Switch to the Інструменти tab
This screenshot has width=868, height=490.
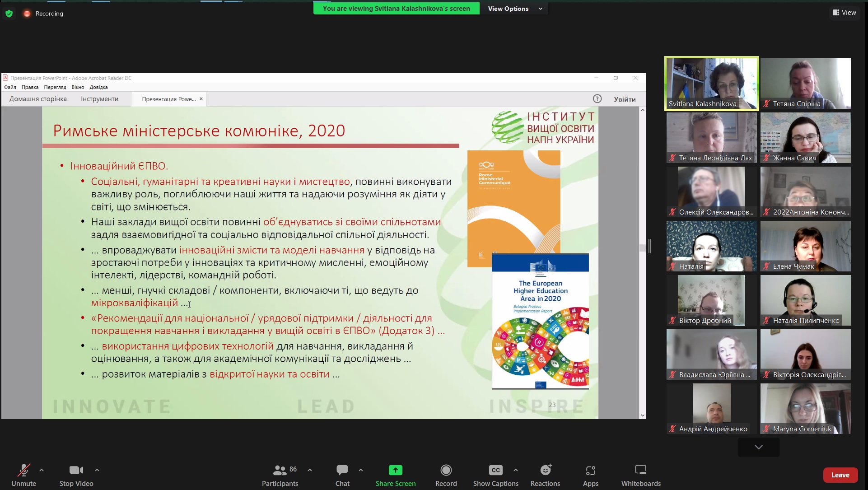[99, 99]
